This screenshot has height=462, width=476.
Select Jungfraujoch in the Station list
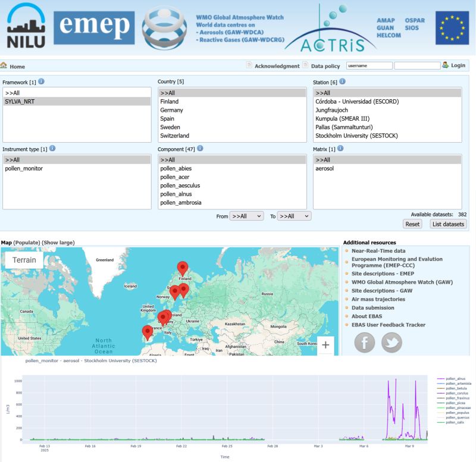click(387, 110)
